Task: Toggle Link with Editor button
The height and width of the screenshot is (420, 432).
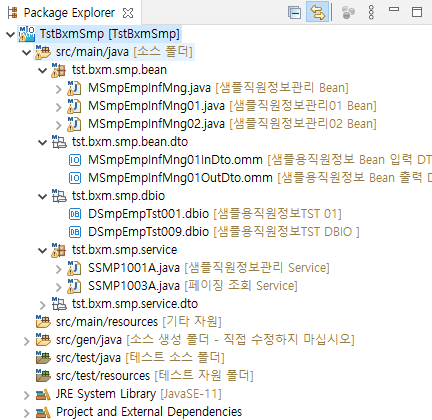Action: point(317,12)
